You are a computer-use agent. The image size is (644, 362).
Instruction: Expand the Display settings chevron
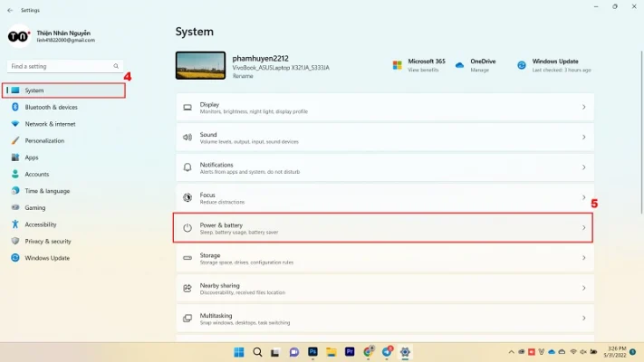(583, 108)
